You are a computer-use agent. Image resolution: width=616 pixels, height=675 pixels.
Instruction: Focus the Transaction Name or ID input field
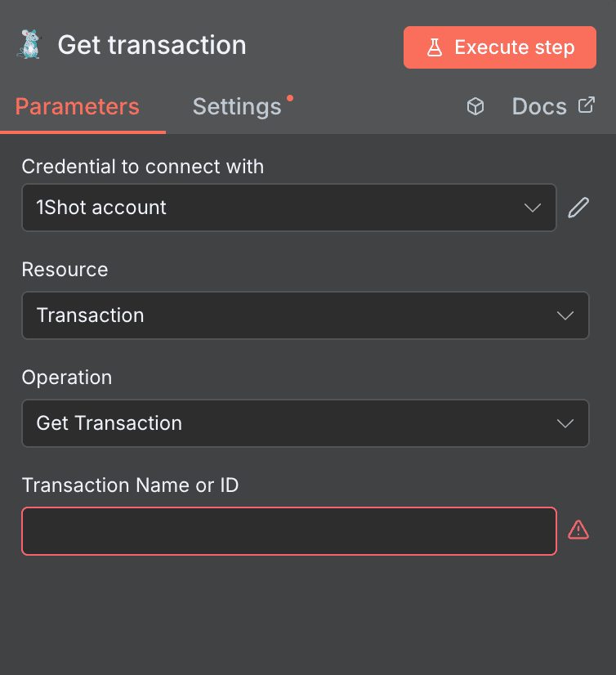[288, 531]
